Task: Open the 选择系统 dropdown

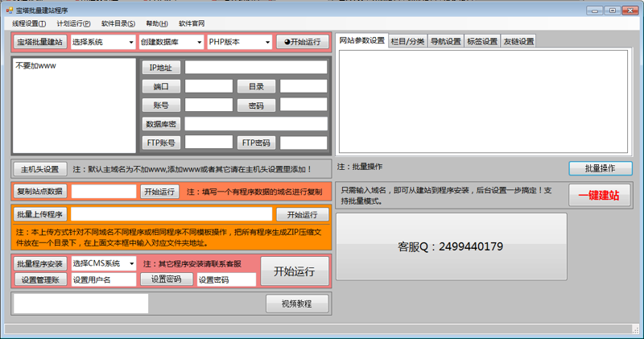Action: (x=102, y=42)
